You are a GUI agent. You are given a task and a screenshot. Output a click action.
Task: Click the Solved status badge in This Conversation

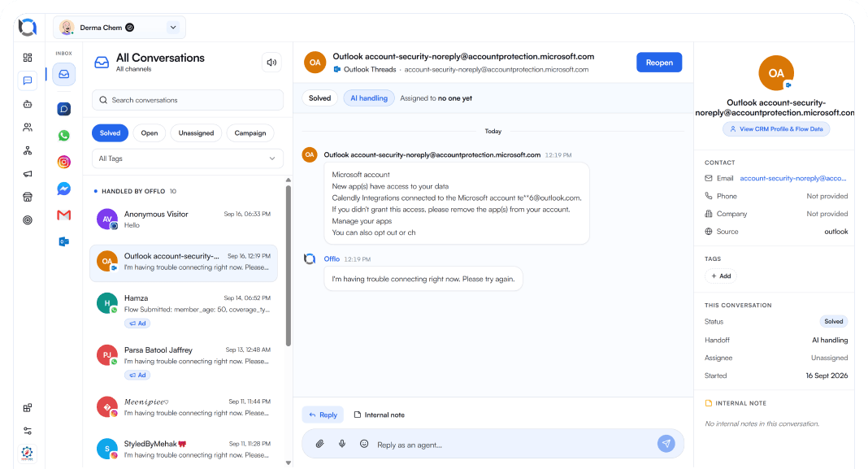tap(834, 322)
